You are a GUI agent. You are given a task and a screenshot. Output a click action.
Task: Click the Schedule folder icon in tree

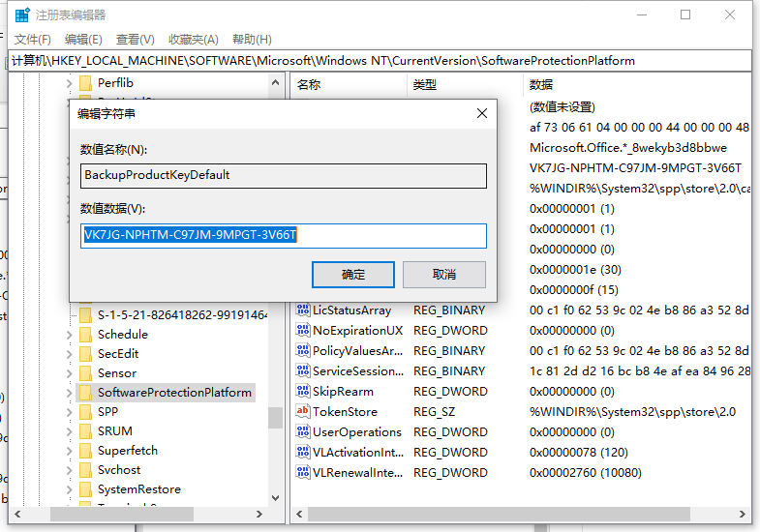(85, 335)
